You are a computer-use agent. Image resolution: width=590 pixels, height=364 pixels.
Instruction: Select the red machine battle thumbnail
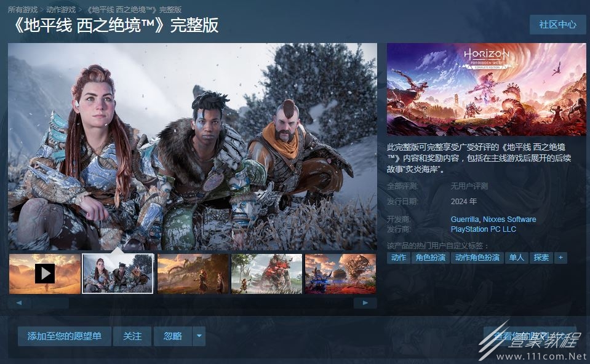266,274
